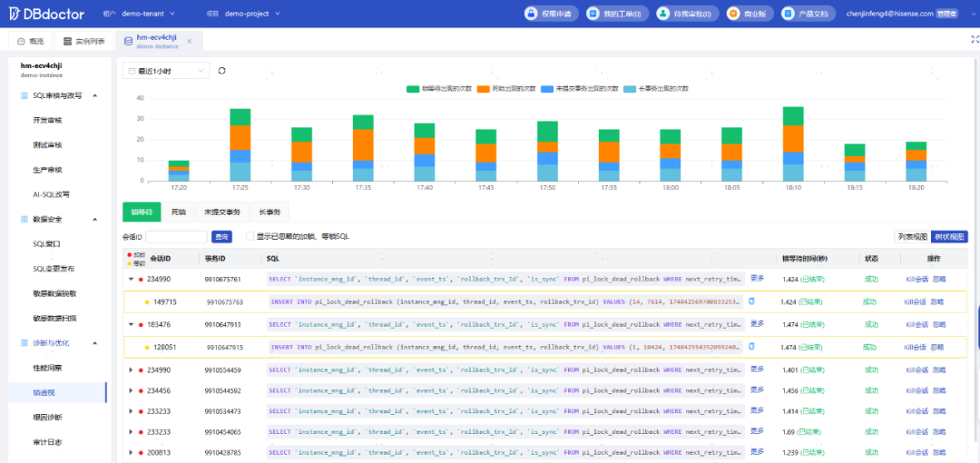Switch to the 死锁 tab
This screenshot has width=980, height=463.
[x=178, y=212]
